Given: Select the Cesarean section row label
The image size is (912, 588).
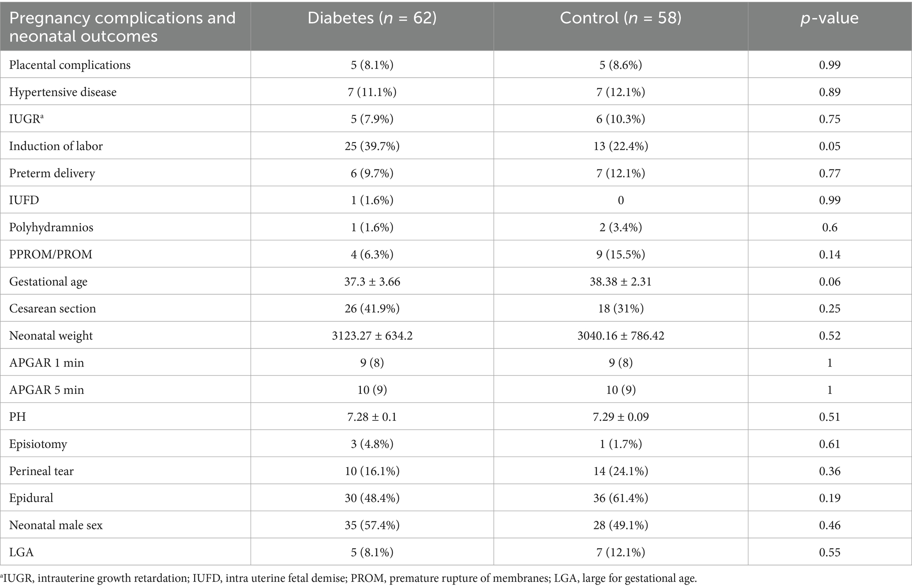Looking at the screenshot, I should coord(53,308).
